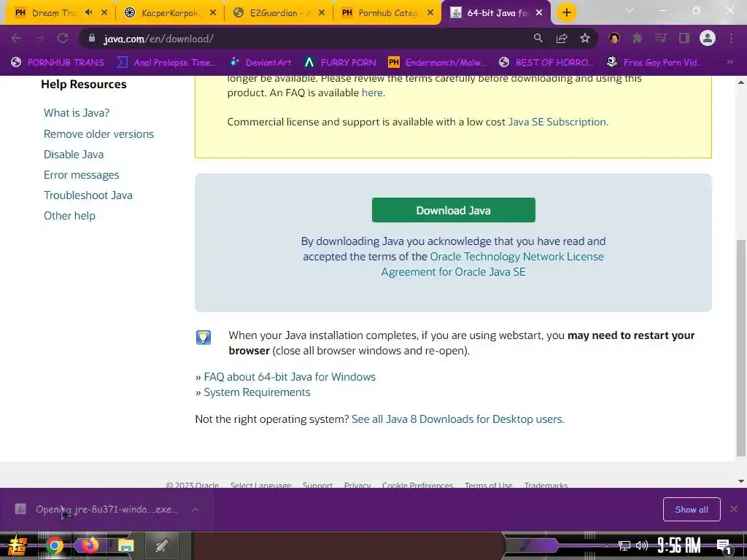Launch Firefox from the taskbar
This screenshot has width=747, height=560.
(x=90, y=545)
